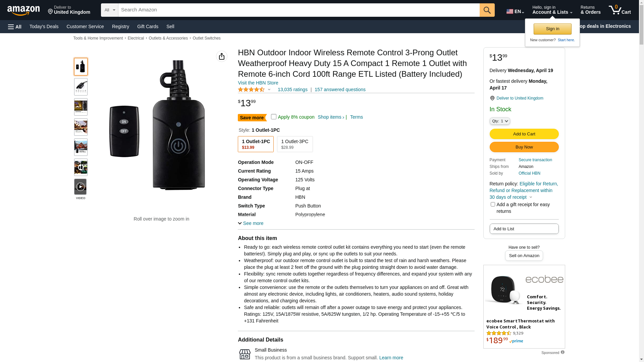644x362 pixels.
Task: Open the shopping cart icon
Action: tap(620, 10)
